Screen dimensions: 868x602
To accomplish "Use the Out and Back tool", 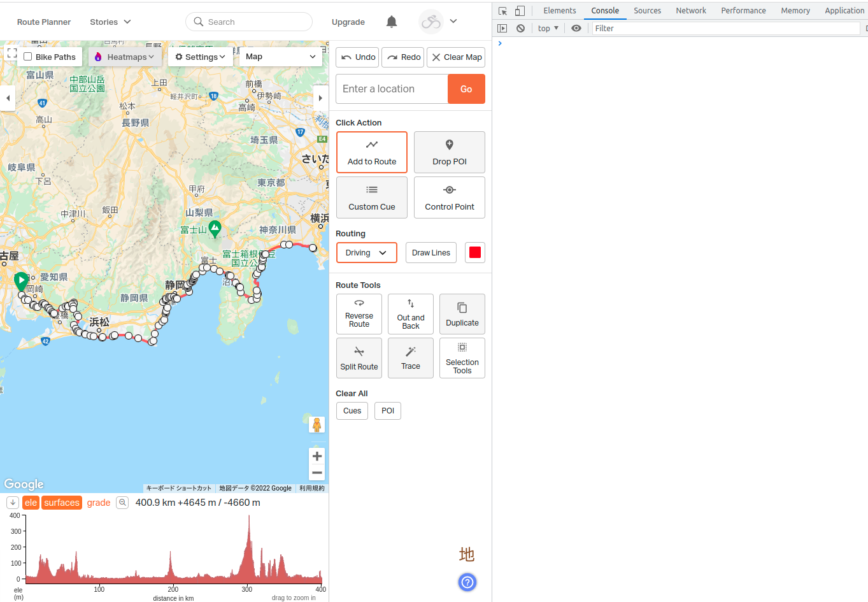I will tap(411, 314).
